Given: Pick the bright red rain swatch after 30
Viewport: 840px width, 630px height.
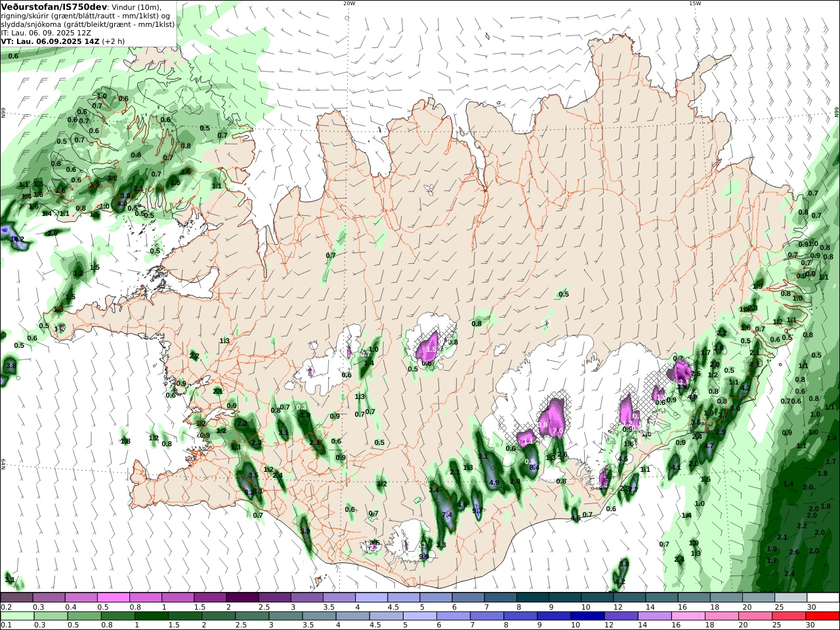Looking at the screenshot, I should tap(823, 616).
